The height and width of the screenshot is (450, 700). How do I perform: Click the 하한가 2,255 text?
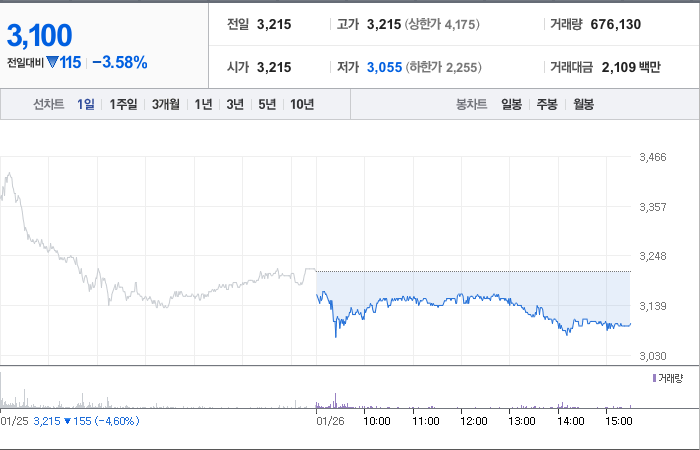(x=444, y=67)
